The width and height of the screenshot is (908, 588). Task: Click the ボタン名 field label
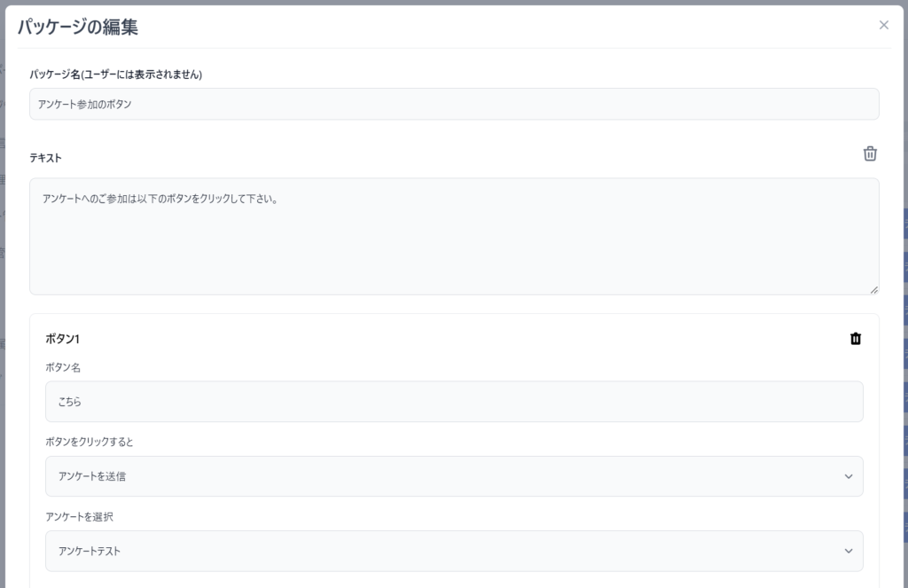pos(63,367)
